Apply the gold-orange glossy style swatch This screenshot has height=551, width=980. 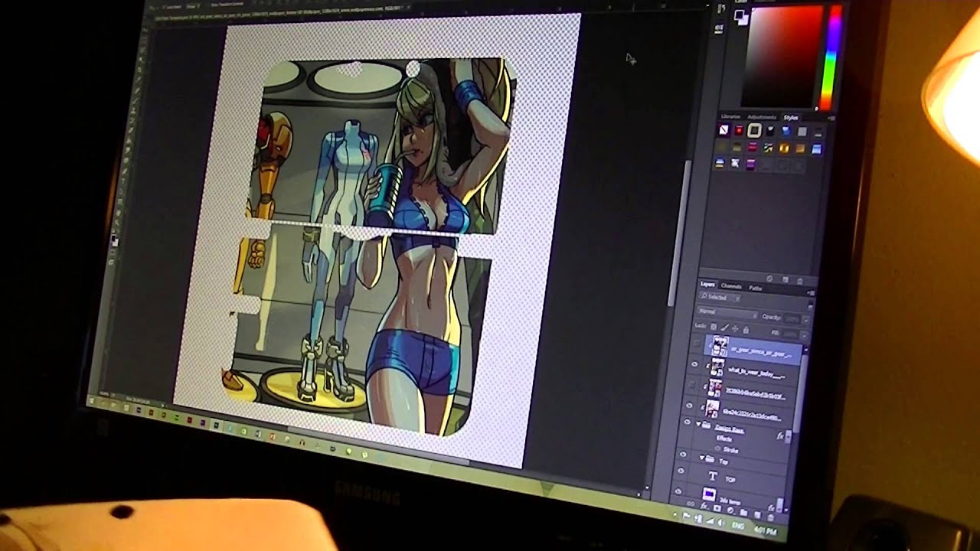click(784, 148)
